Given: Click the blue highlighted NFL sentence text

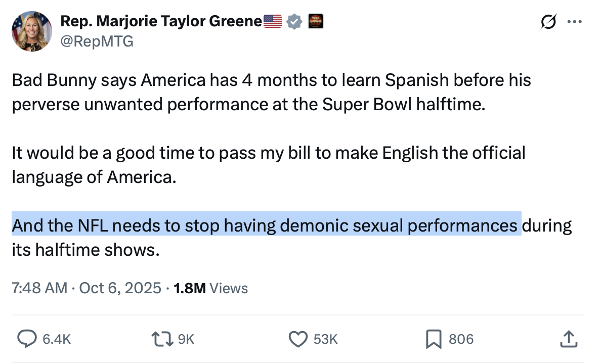Looking at the screenshot, I should 266,225.
